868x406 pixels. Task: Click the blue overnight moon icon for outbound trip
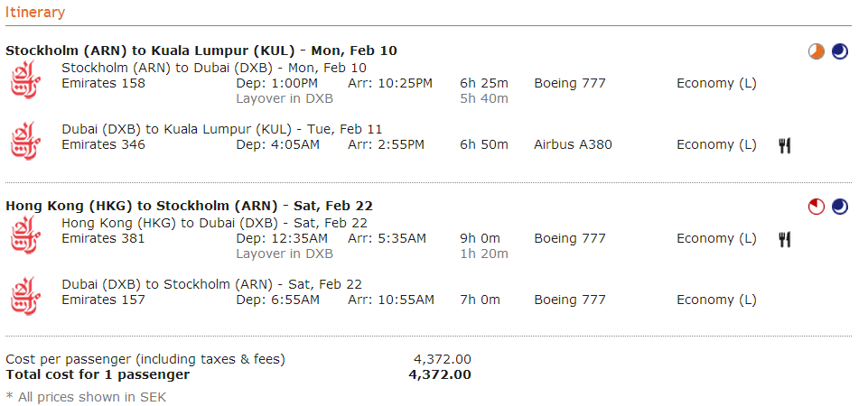[840, 52]
